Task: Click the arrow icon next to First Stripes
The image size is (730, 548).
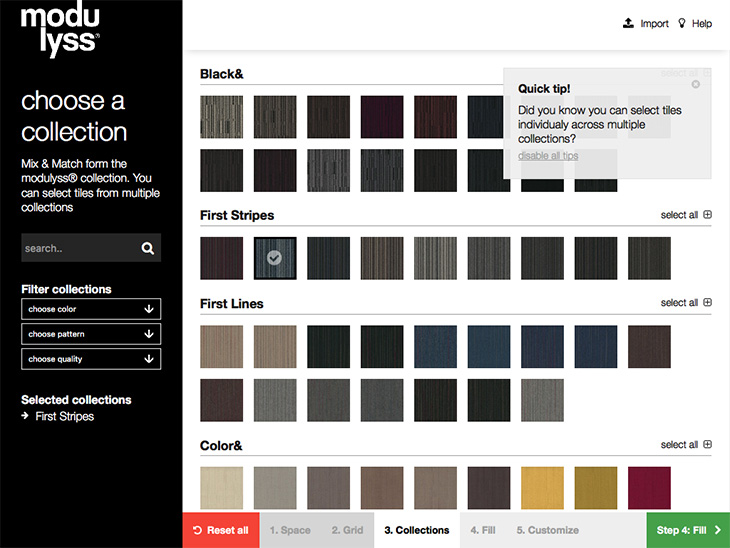Action: pyautogui.click(x=25, y=416)
